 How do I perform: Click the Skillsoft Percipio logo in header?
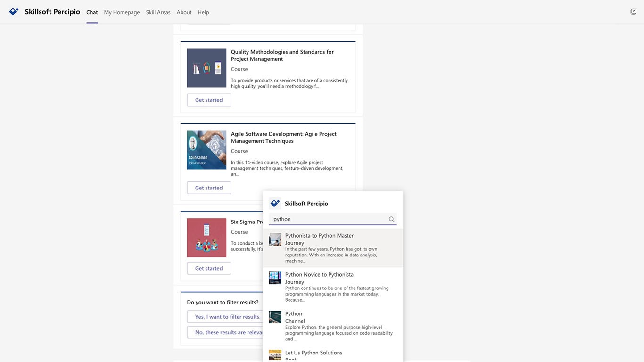pos(14,12)
